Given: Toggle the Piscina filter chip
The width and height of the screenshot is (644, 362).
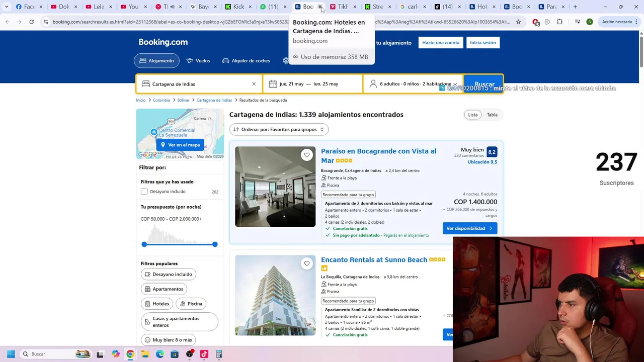Looking at the screenshot, I should (191, 303).
